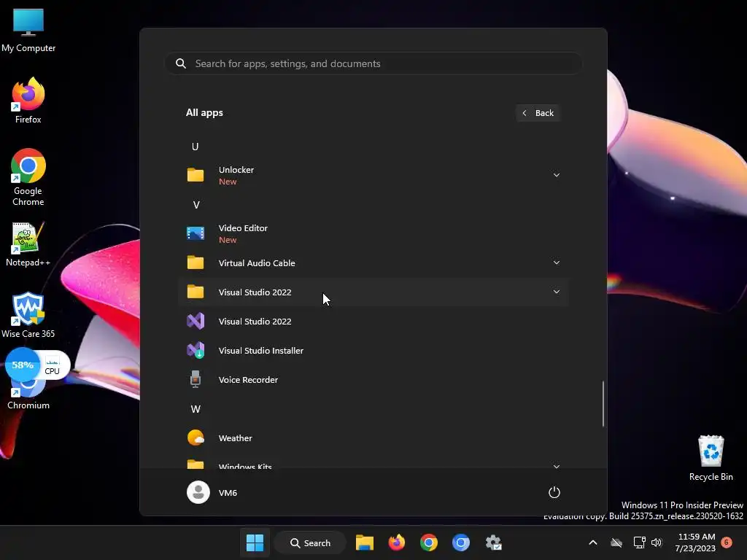This screenshot has height=560, width=747.
Task: Expand the Visual Studio 2022 folder chevron
Action: (x=556, y=292)
